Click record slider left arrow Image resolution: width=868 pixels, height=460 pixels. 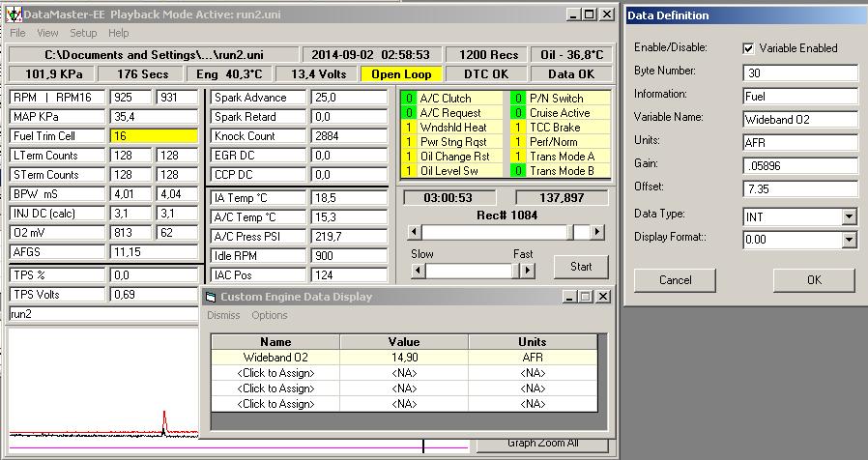[414, 232]
